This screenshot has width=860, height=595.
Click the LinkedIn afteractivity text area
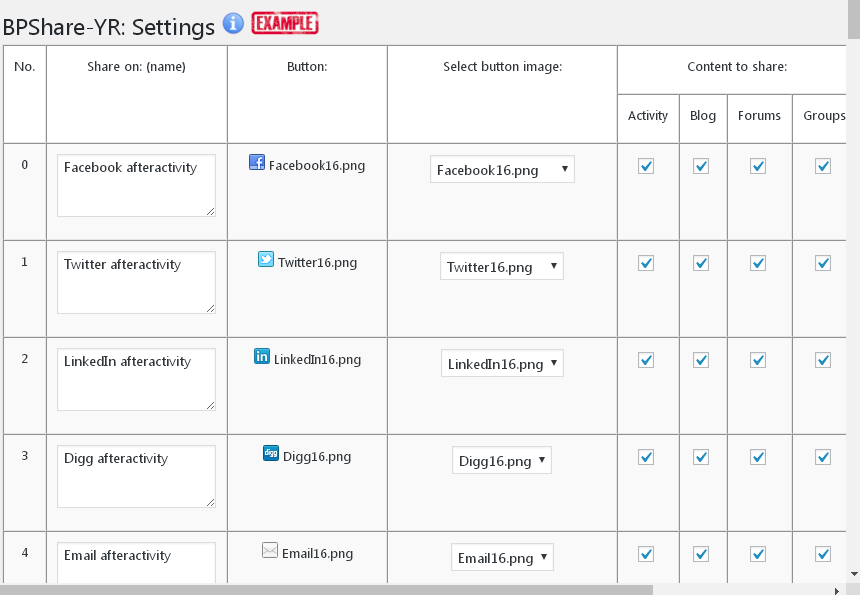[136, 379]
